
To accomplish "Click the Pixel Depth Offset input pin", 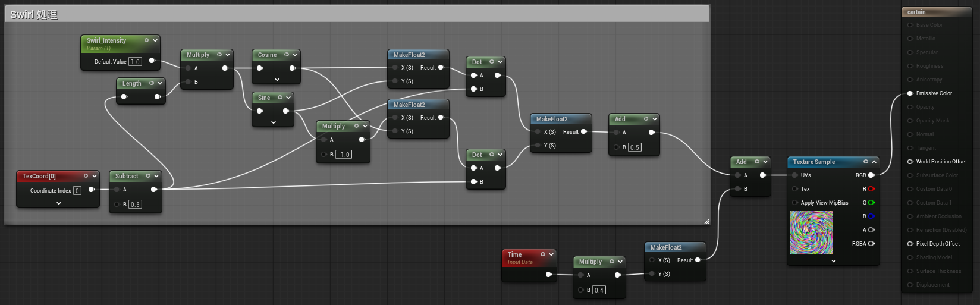I will [x=910, y=244].
